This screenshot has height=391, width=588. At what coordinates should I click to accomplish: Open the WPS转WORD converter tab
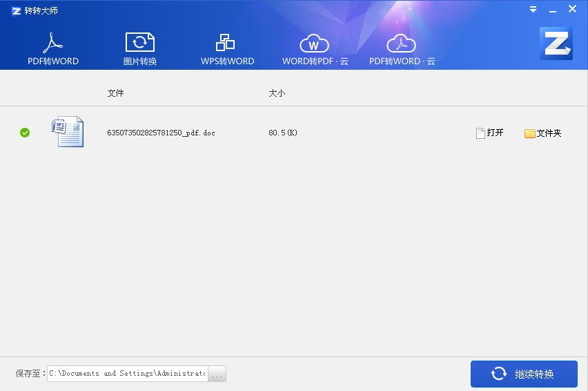(x=227, y=49)
